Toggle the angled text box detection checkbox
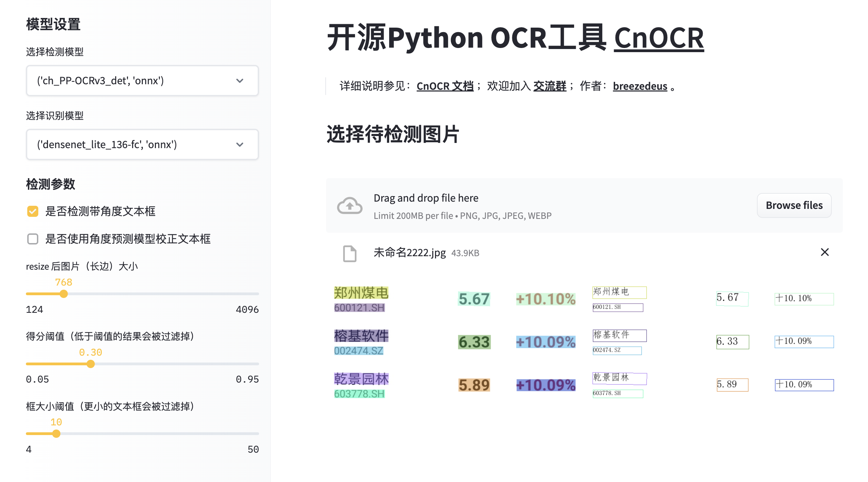Viewport: 868px width, 482px height. click(32, 211)
